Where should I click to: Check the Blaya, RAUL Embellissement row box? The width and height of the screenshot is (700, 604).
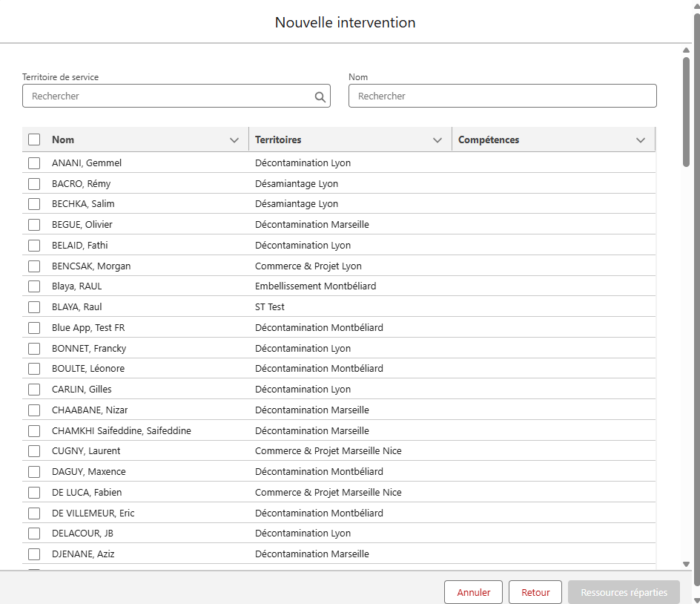pos(34,286)
